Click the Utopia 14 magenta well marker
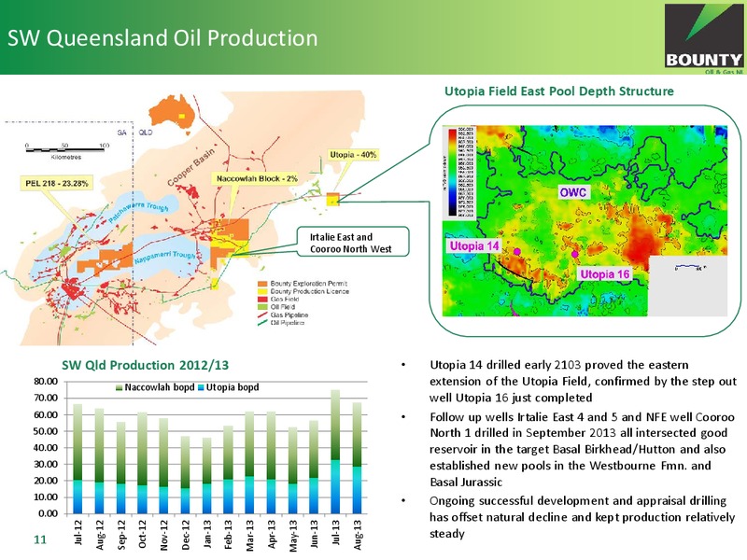 point(517,251)
